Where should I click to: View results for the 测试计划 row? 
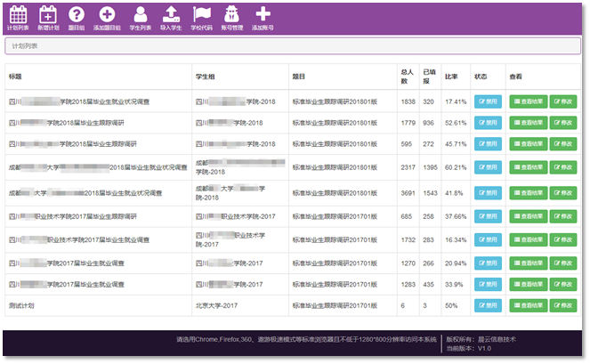click(529, 305)
